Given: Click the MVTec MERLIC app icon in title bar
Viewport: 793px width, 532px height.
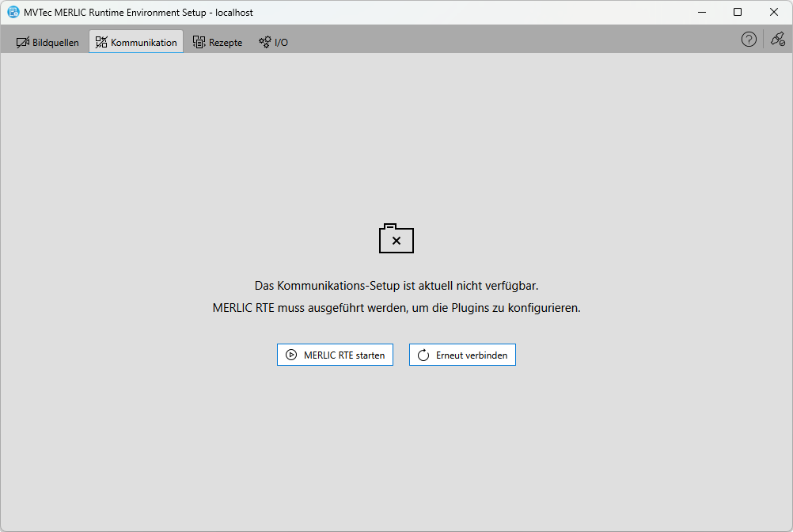Looking at the screenshot, I should coord(13,12).
